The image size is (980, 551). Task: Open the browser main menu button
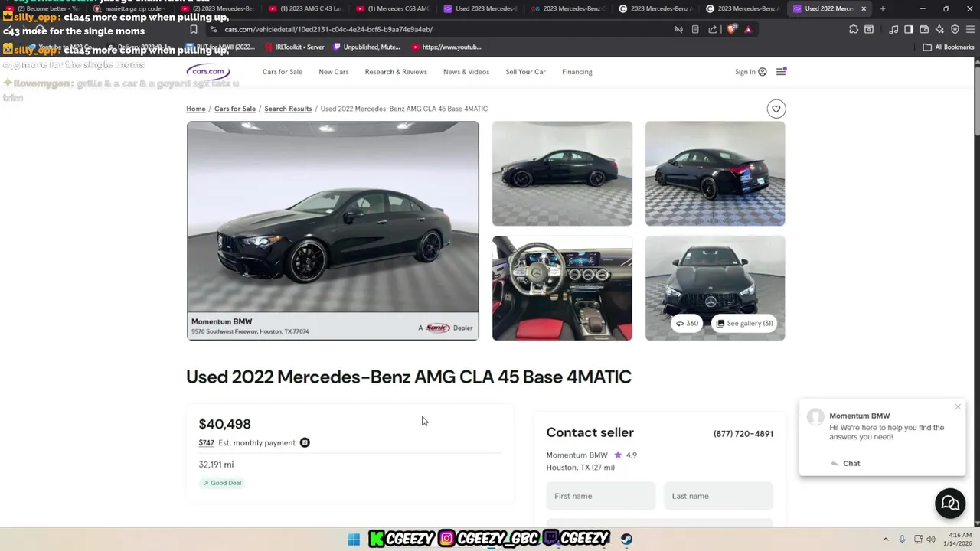[969, 29]
